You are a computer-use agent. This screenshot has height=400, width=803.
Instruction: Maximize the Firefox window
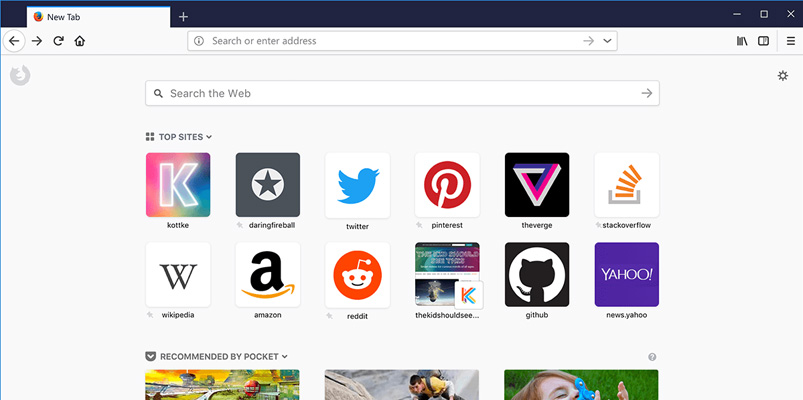[x=764, y=14]
